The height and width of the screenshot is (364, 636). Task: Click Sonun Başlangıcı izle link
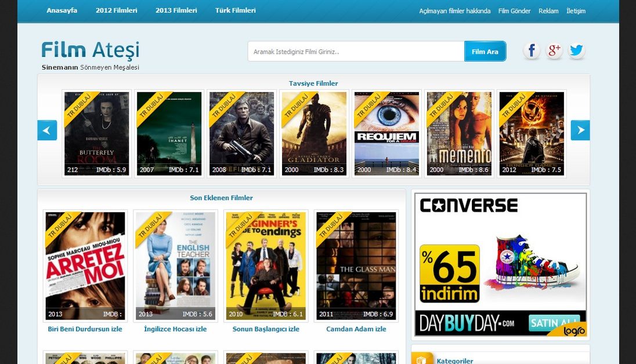[266, 329]
